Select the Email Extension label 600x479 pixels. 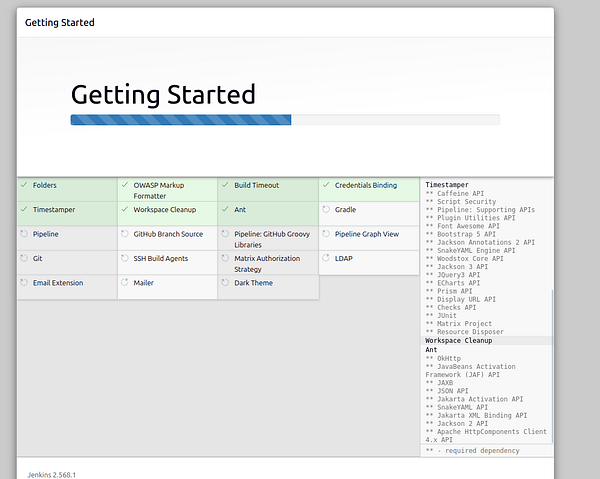58,283
